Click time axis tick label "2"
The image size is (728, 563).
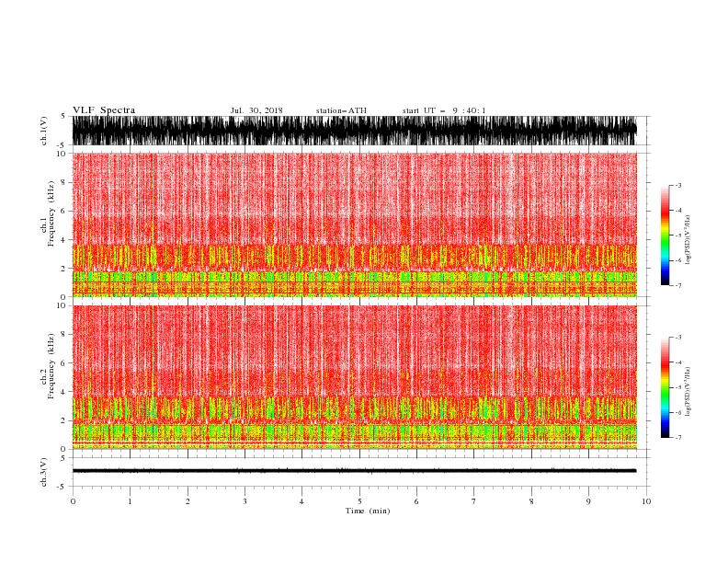tap(188, 501)
